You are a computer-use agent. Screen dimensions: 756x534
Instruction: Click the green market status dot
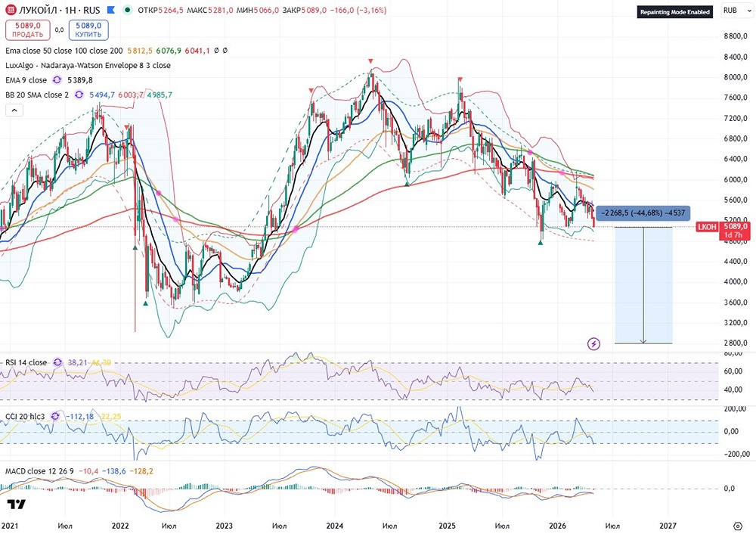(127, 10)
